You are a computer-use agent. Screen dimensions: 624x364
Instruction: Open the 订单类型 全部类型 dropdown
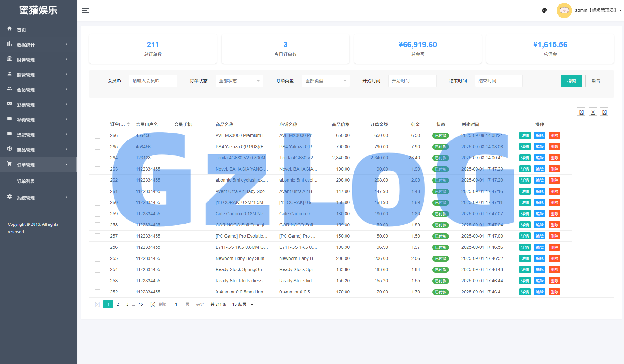click(325, 81)
